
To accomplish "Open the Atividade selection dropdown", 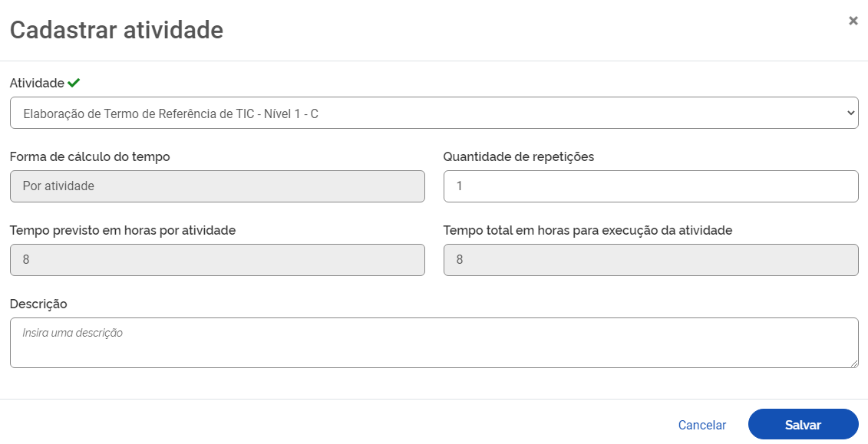I will pos(434,113).
